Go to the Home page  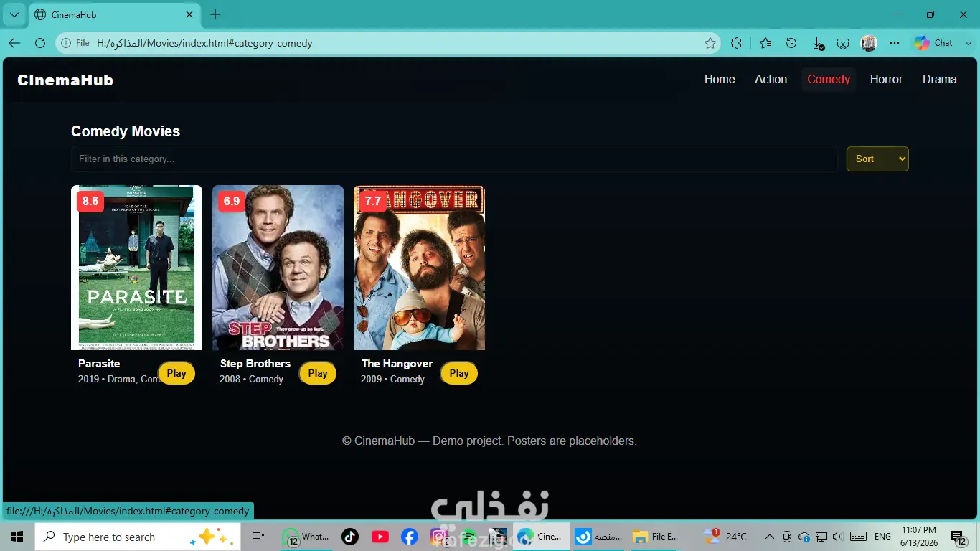click(x=720, y=79)
